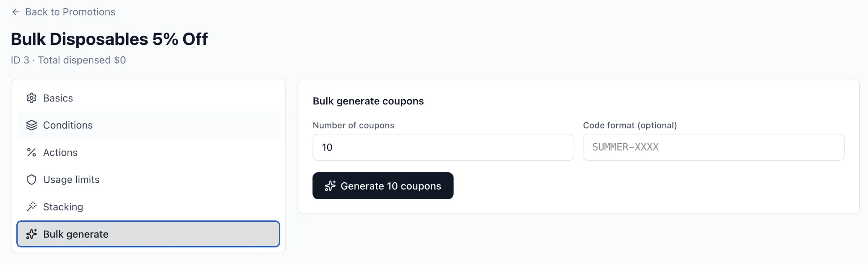Click the sparkle icon inside Generate 10 coupons button
The width and height of the screenshot is (868, 265).
coord(330,186)
